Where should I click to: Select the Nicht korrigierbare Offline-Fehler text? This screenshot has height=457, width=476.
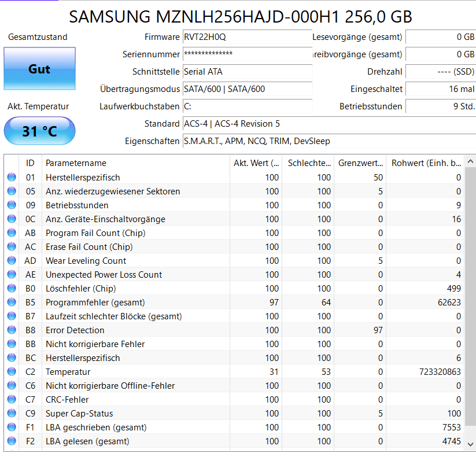(110, 386)
